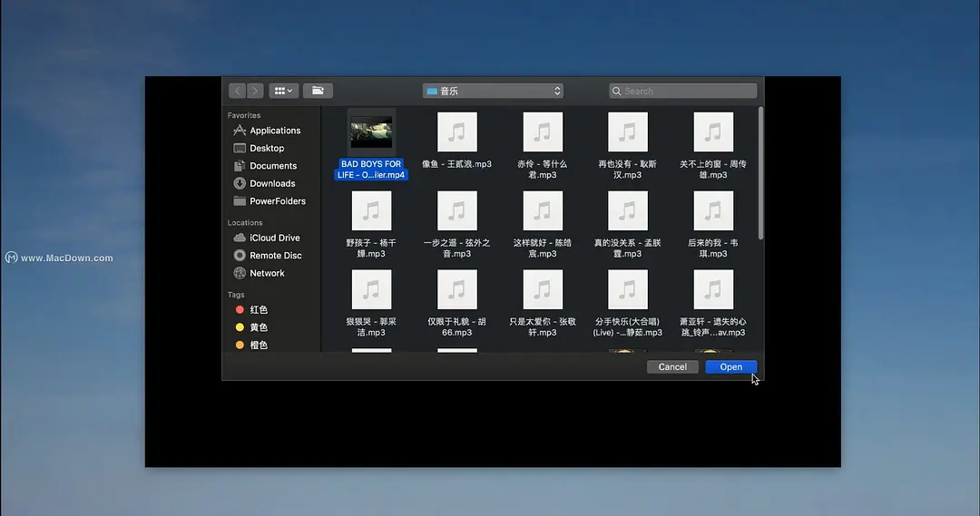Image resolution: width=980 pixels, height=516 pixels.
Task: Open Documents from the sidebar
Action: tap(265, 166)
